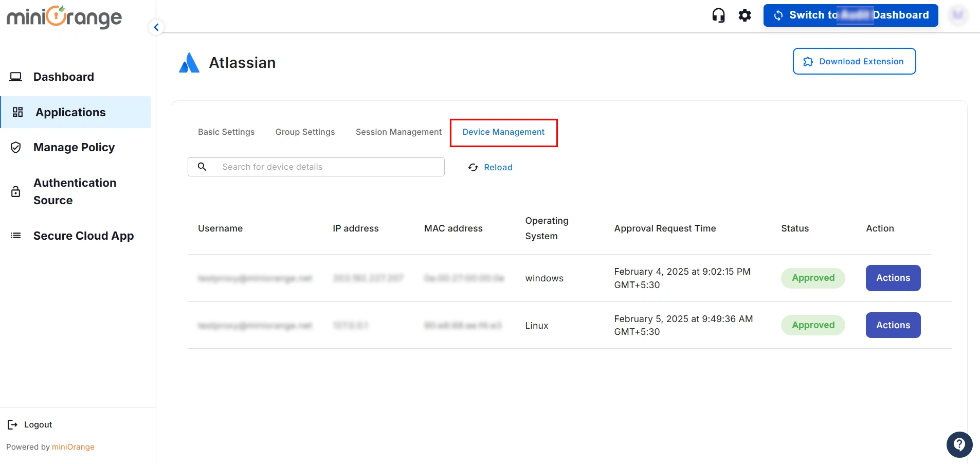Open support via the headset icon
This screenshot has height=464, width=980.
click(718, 15)
